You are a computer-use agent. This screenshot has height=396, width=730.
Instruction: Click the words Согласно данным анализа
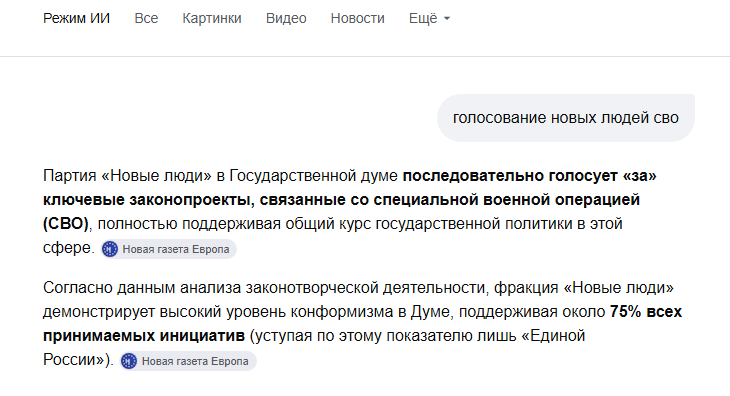click(x=142, y=288)
